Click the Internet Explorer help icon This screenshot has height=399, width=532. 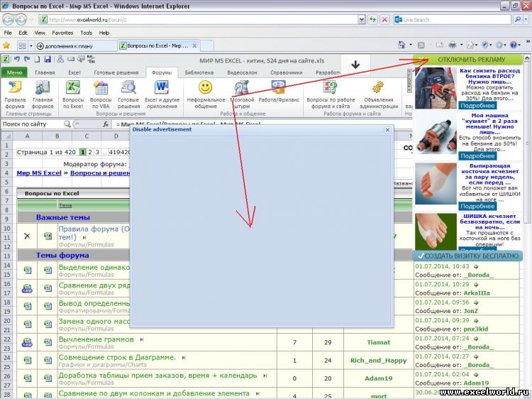(x=513, y=45)
